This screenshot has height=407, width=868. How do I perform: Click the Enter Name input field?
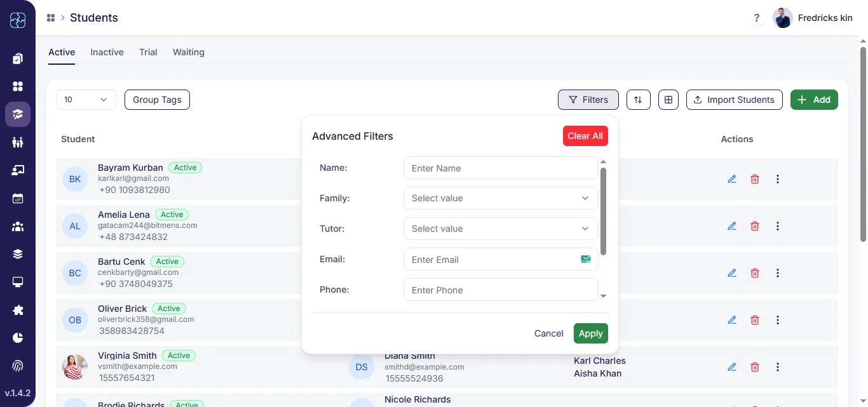click(501, 168)
